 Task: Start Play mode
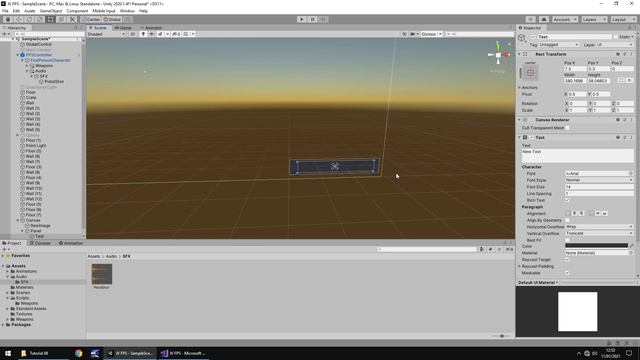tap(302, 19)
